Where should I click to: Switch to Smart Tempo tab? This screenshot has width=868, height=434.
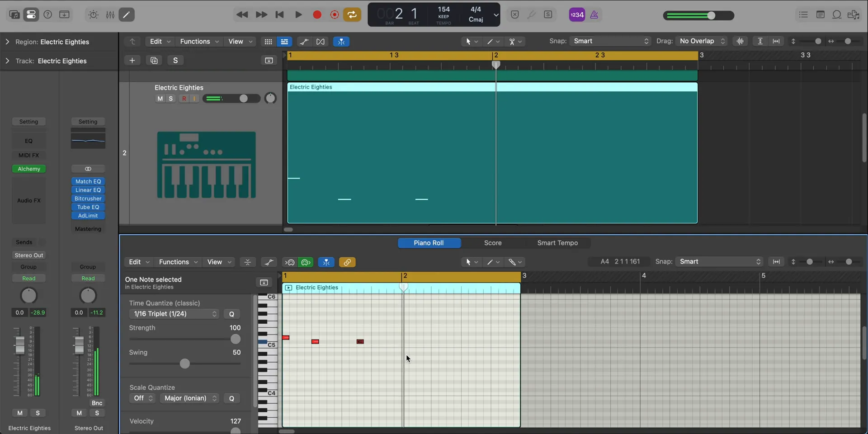[x=557, y=243]
